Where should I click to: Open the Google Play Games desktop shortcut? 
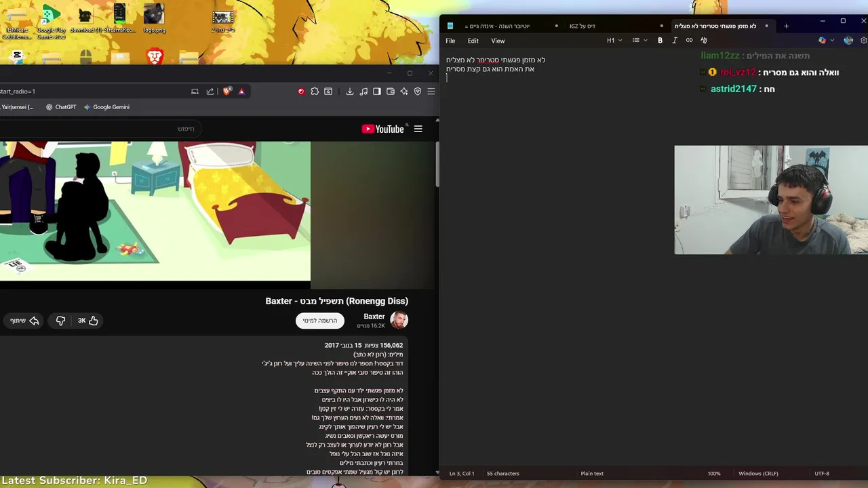(x=52, y=22)
